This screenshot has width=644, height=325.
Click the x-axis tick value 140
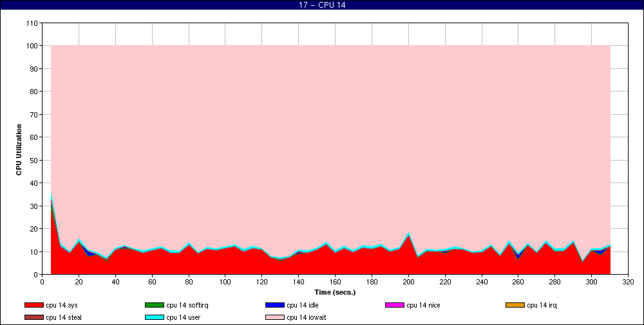click(299, 282)
